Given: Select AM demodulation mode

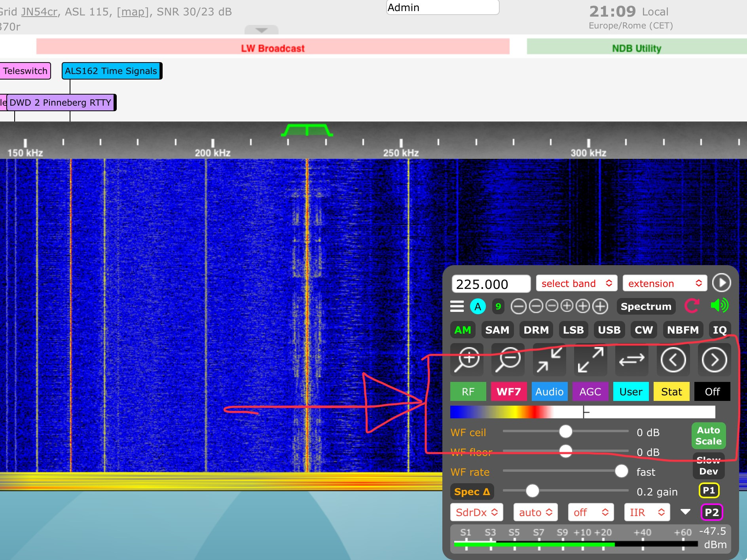Looking at the screenshot, I should [463, 330].
